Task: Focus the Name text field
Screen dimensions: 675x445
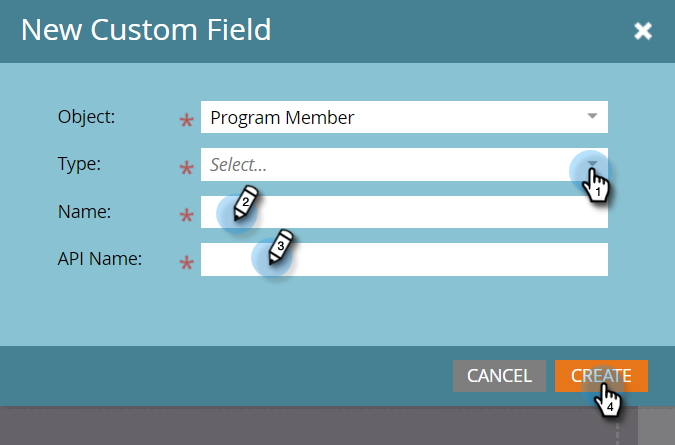Action: tap(420, 212)
